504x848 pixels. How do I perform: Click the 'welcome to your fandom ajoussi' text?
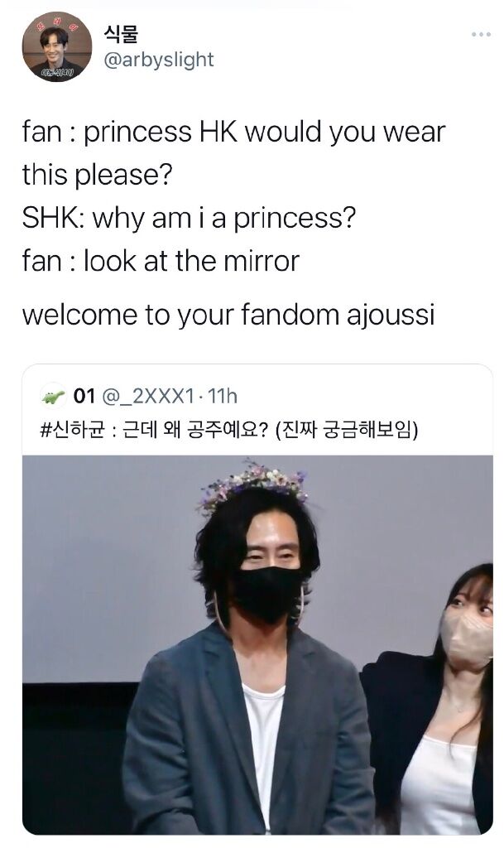[x=228, y=315]
